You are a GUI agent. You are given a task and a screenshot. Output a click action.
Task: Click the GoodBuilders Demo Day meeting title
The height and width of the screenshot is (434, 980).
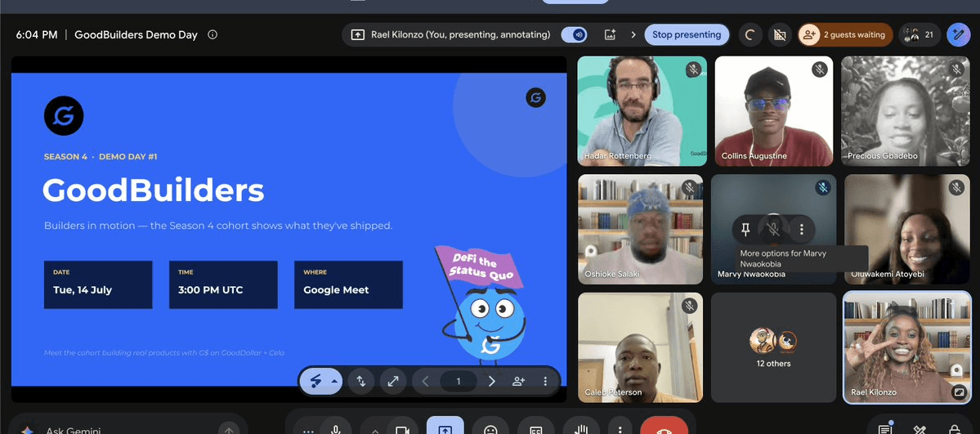click(136, 35)
